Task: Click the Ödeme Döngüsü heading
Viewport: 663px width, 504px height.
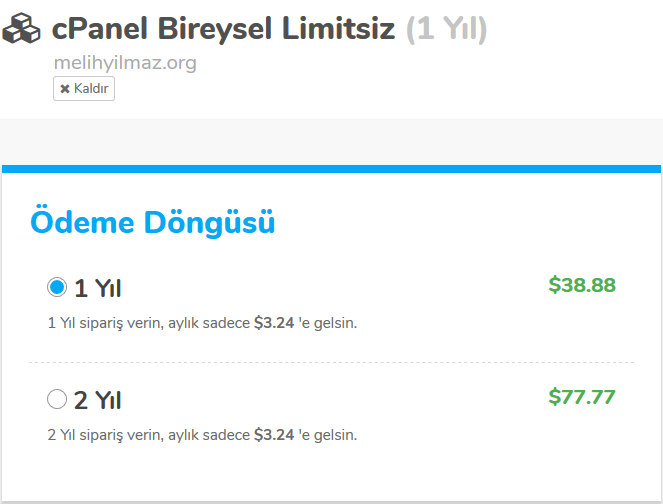Action: (x=153, y=222)
